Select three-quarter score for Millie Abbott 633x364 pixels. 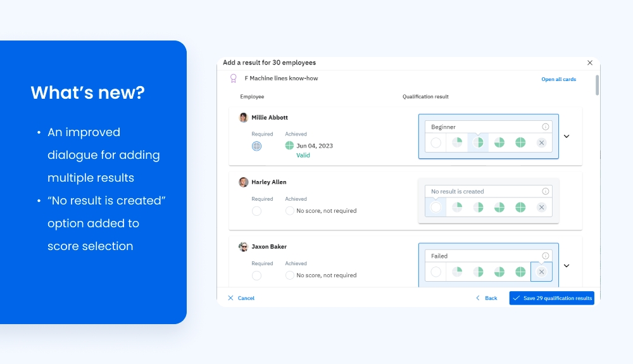tap(499, 143)
